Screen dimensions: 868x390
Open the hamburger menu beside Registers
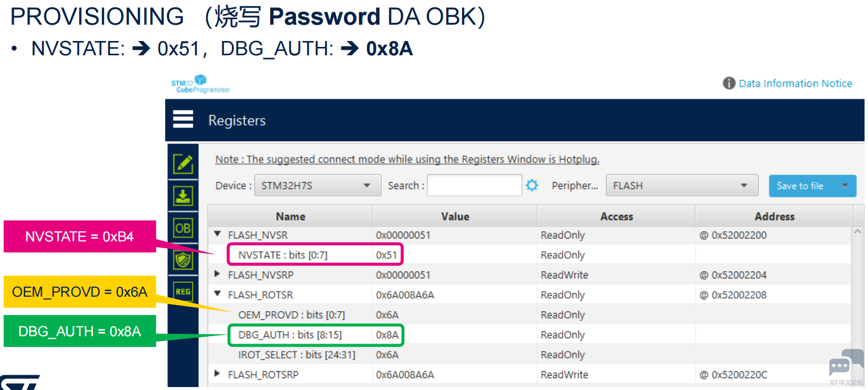coord(183,119)
